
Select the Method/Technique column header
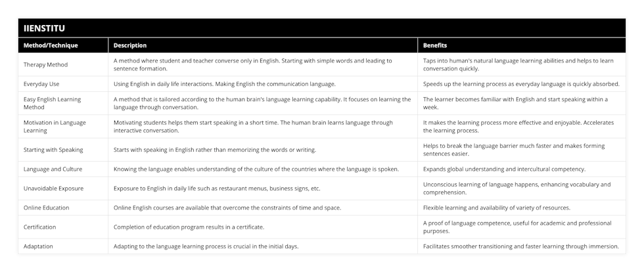(51, 45)
